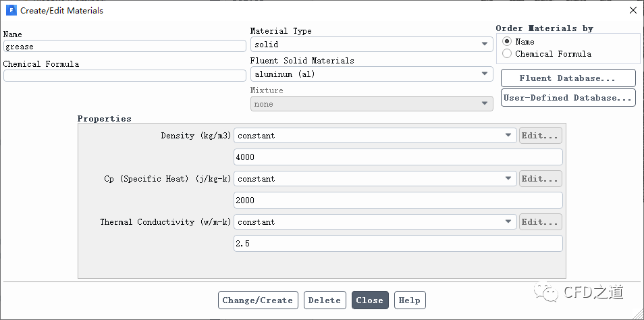Click the Fluent app icon in title bar
Screen dimensions: 644x320
10,11
